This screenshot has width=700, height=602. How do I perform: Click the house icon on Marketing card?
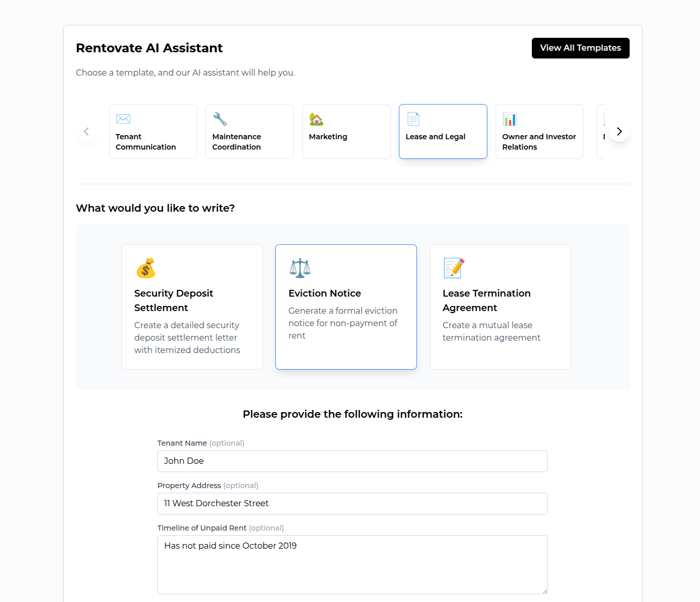click(316, 119)
